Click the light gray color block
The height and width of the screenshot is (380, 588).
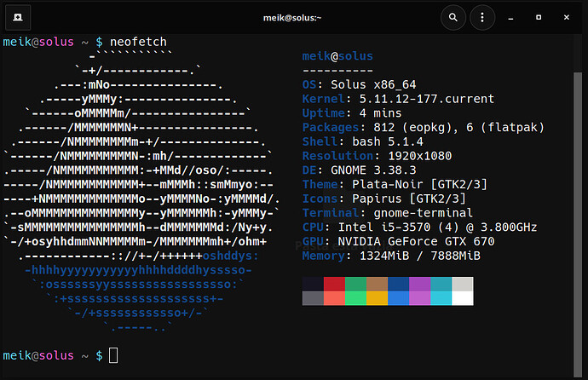point(463,284)
